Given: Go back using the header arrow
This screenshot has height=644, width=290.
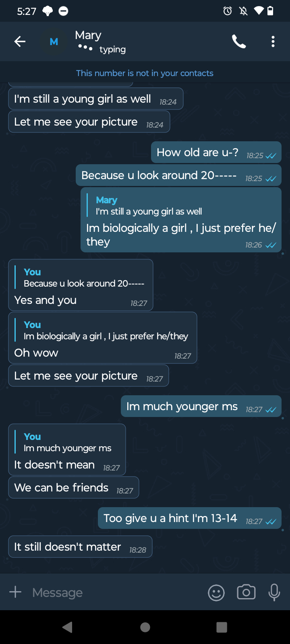Looking at the screenshot, I should (x=20, y=41).
